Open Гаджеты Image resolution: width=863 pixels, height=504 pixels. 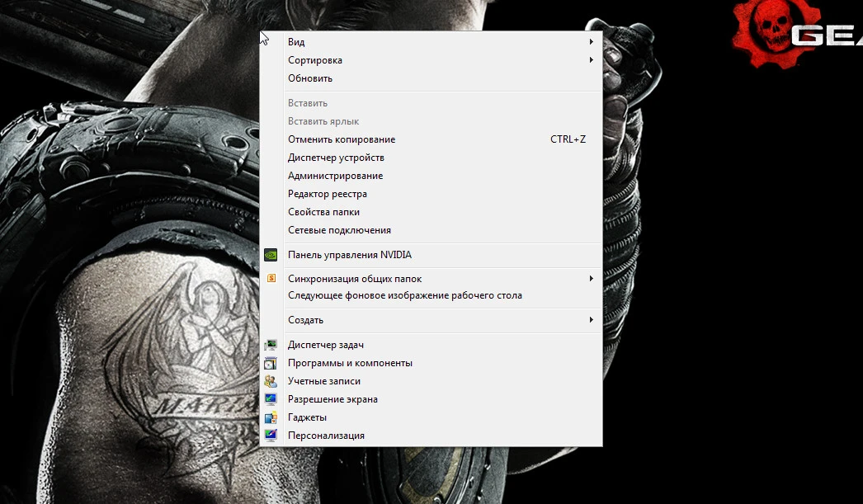coord(431,417)
